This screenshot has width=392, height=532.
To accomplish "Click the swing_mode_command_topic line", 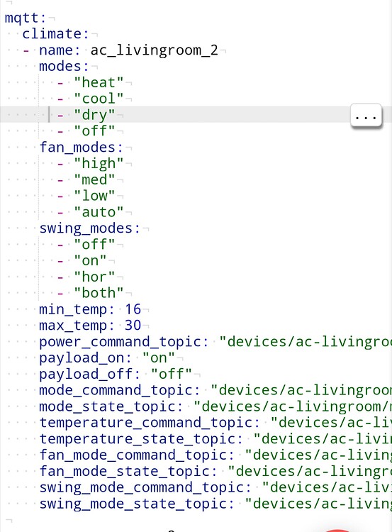I will click(x=215, y=487).
